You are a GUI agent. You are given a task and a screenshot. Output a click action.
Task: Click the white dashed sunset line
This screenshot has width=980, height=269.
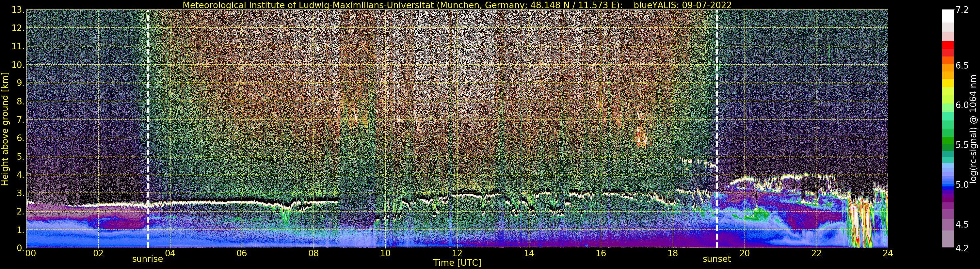point(717,129)
